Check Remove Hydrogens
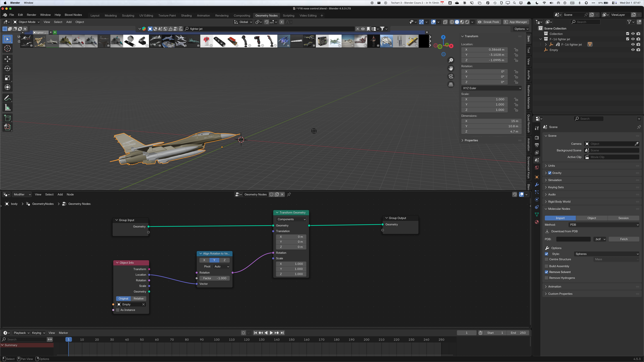 (x=547, y=278)
